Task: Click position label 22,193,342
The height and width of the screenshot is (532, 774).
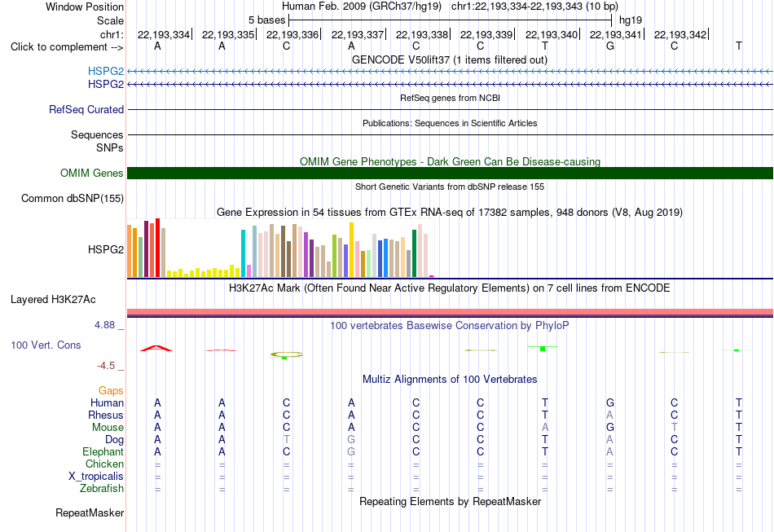Action: coord(680,34)
